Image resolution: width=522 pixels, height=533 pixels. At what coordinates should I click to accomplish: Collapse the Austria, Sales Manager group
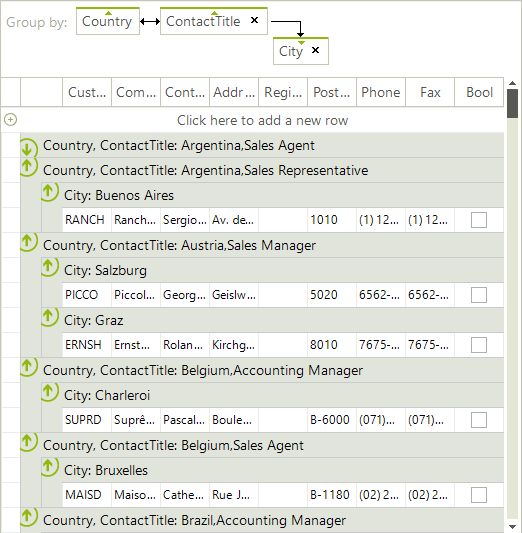[28, 242]
